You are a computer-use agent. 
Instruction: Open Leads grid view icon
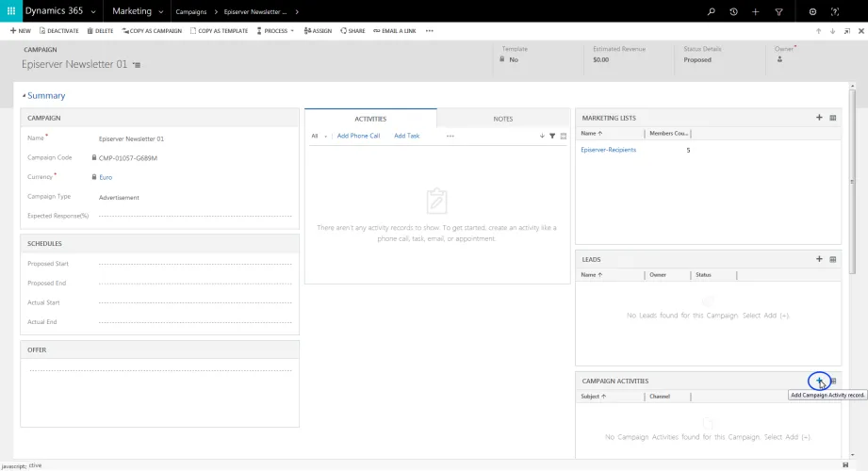click(x=833, y=259)
